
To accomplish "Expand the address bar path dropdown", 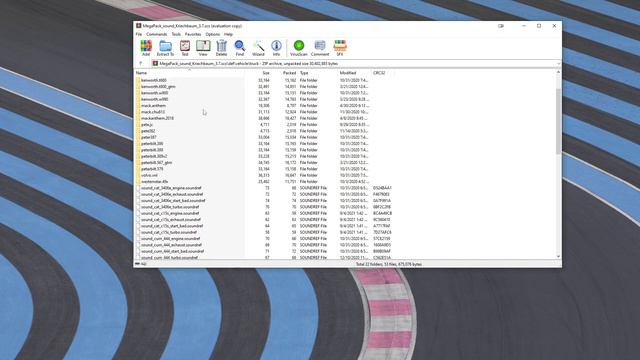I will pyautogui.click(x=558, y=64).
